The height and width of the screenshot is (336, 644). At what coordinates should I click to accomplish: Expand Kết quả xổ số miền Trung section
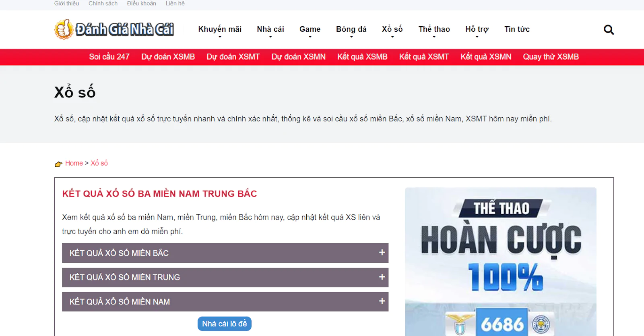pyautogui.click(x=225, y=277)
